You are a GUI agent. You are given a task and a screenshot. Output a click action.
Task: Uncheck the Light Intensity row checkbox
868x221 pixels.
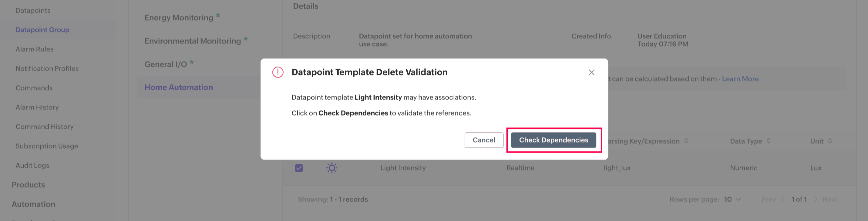click(x=298, y=168)
